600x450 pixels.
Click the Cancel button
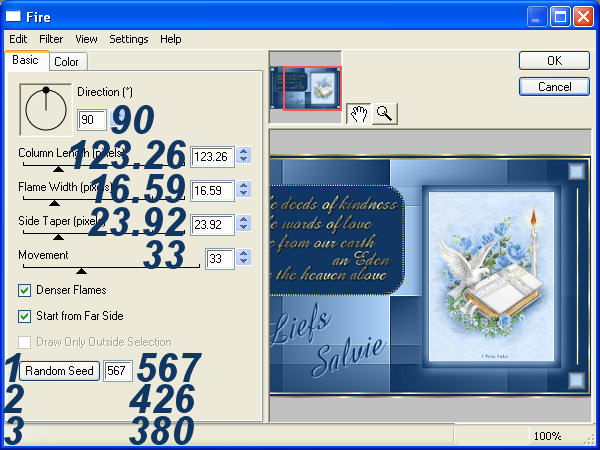pyautogui.click(x=554, y=87)
